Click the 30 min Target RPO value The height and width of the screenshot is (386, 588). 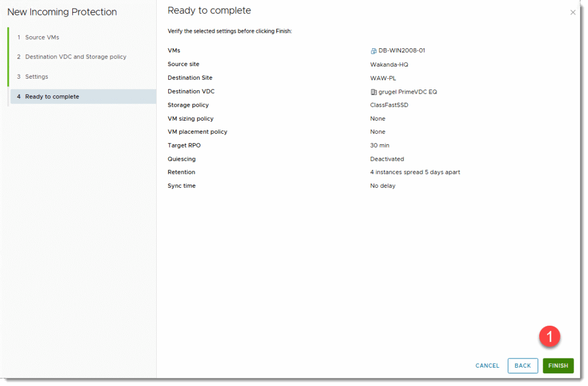point(380,145)
